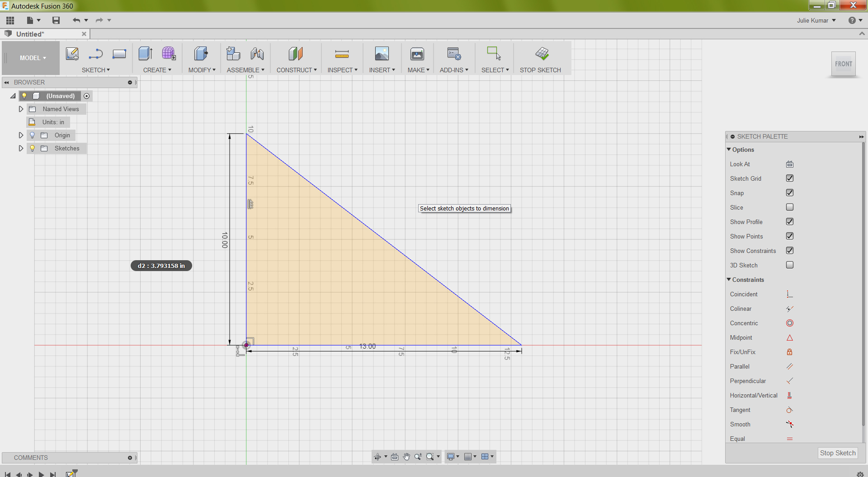The width and height of the screenshot is (868, 477).
Task: Click the Redo arrow icon
Action: point(99,20)
